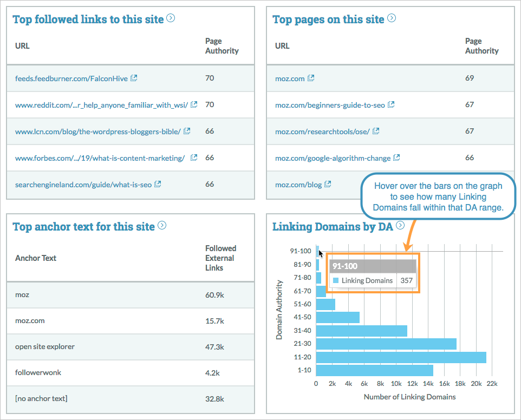Click the moz.com top page link
The image size is (521, 420).
tap(290, 78)
